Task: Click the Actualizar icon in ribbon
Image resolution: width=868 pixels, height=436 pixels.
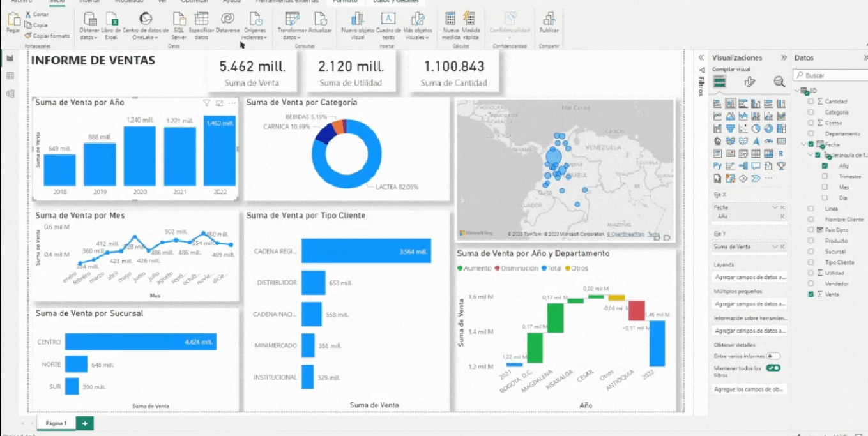Action: pyautogui.click(x=320, y=20)
